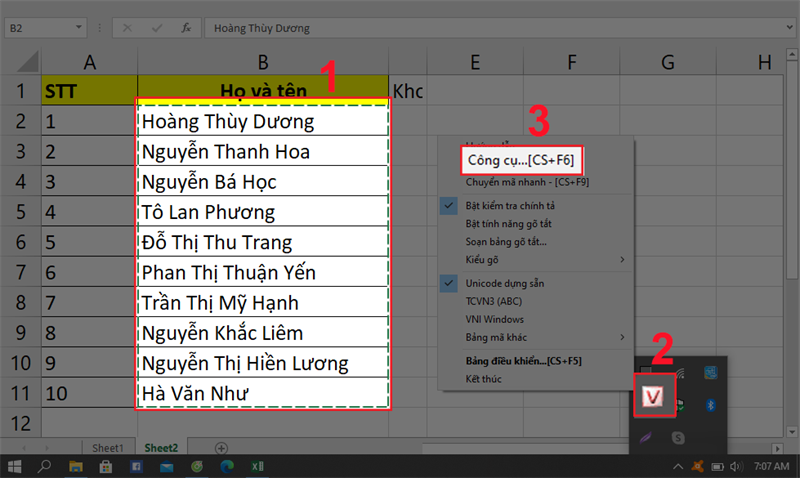This screenshot has width=800, height=478.
Task: Select column E header
Action: (x=475, y=62)
